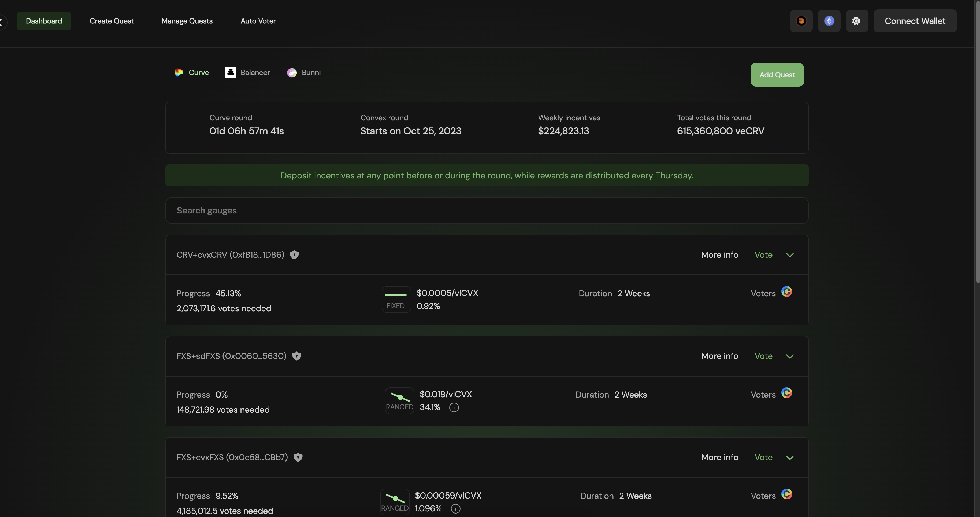Open More info for FXS+cvxFXS
980x517 pixels.
pyautogui.click(x=719, y=457)
